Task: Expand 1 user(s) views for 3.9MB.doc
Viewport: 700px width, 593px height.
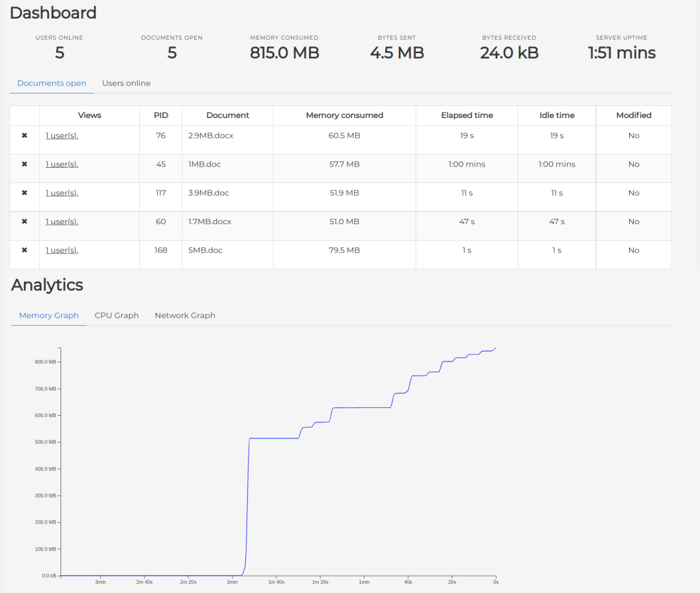Action: (62, 193)
